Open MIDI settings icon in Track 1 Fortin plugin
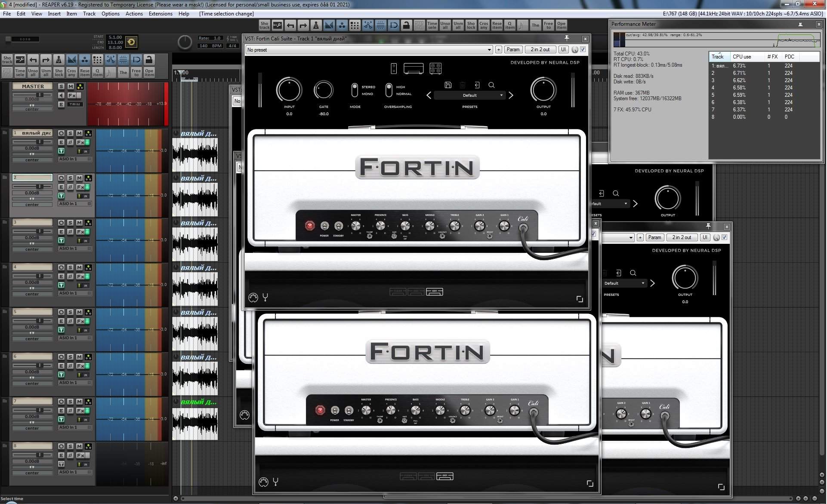This screenshot has width=827, height=504. point(253,298)
